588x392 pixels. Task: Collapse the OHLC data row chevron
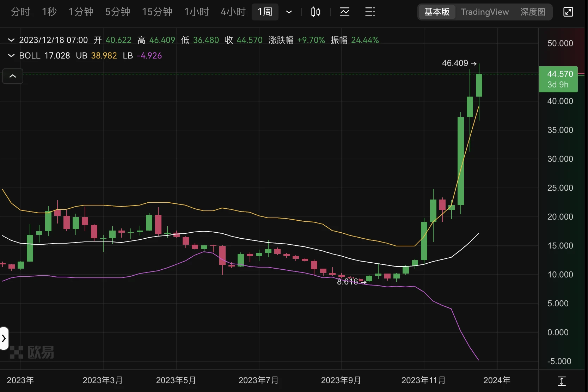click(x=11, y=40)
